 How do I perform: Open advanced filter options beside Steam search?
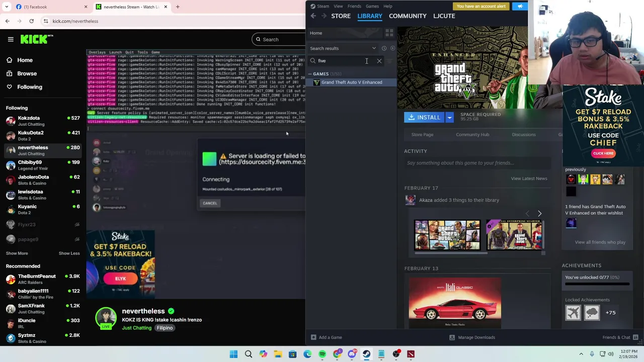pyautogui.click(x=389, y=61)
